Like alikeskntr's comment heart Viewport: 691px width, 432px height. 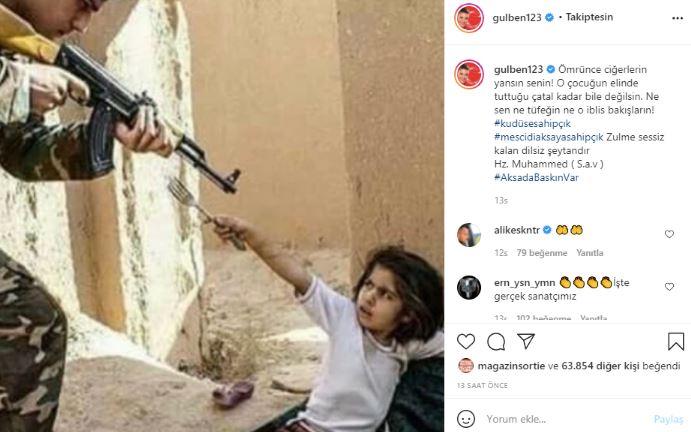click(x=669, y=234)
